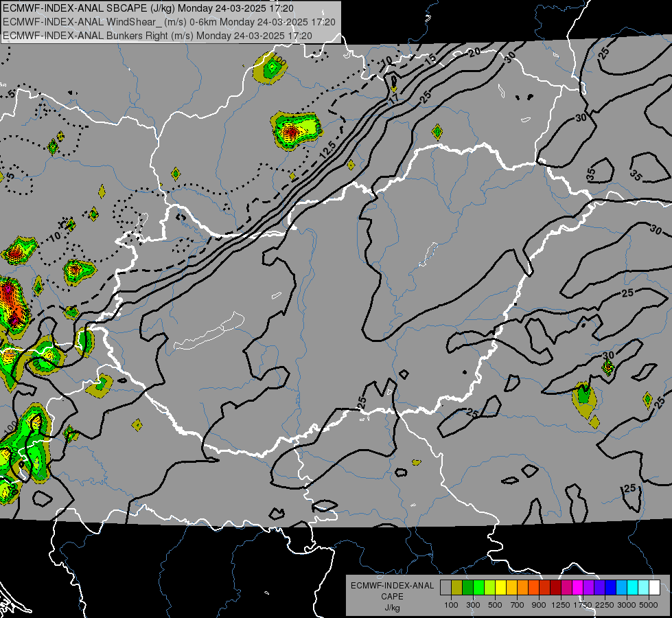
Task: Click the pale cyan swatch before 5000
Action: 644,588
